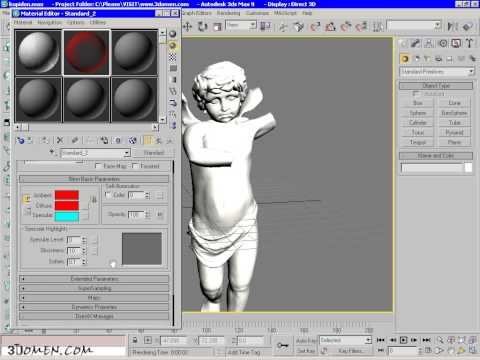The width and height of the screenshot is (480, 360).
Task: Open Material menu in Material Editor
Action: pyautogui.click(x=23, y=22)
